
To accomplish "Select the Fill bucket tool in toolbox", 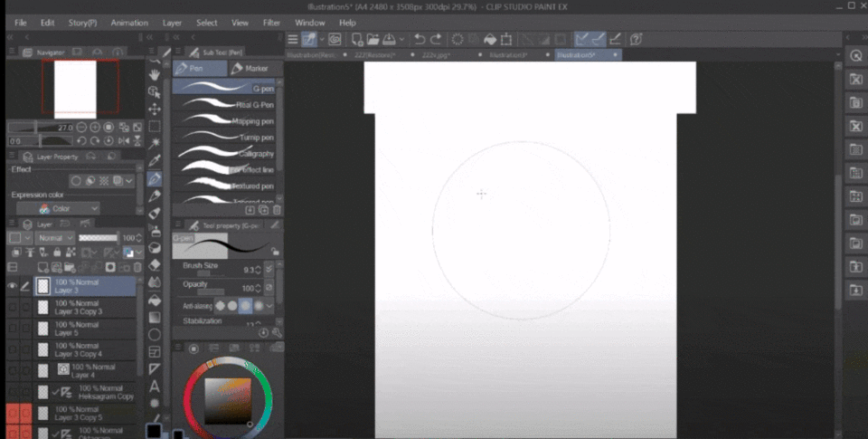I will click(155, 300).
